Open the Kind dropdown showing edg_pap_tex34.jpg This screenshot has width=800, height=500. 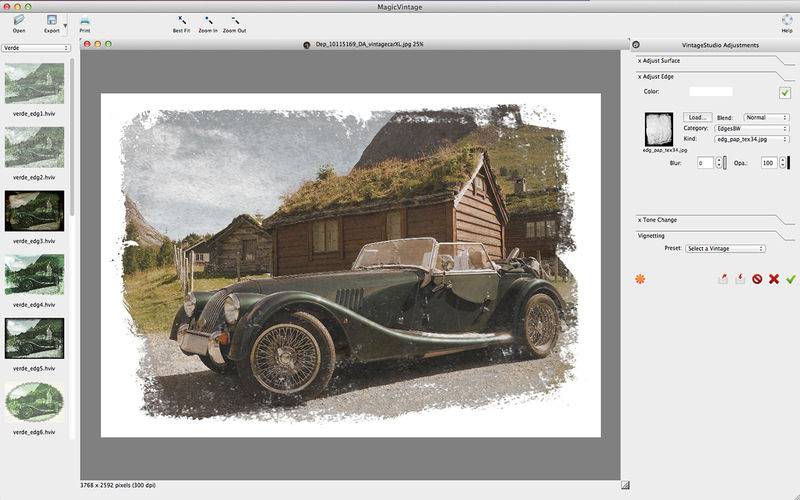pyautogui.click(x=751, y=139)
